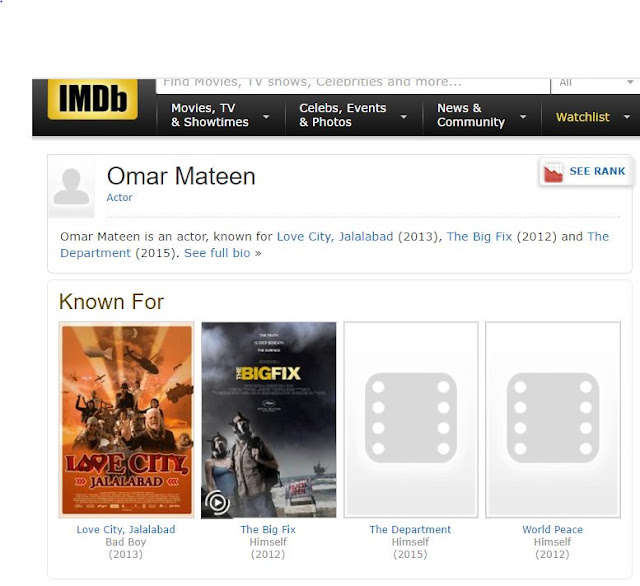Click the SEE RANK button

585,171
